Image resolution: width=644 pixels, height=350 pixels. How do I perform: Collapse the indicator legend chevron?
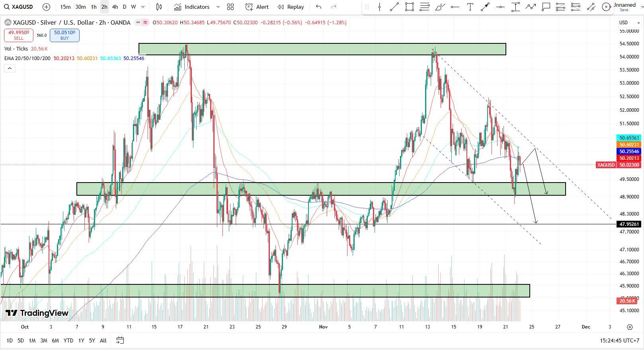[10, 68]
